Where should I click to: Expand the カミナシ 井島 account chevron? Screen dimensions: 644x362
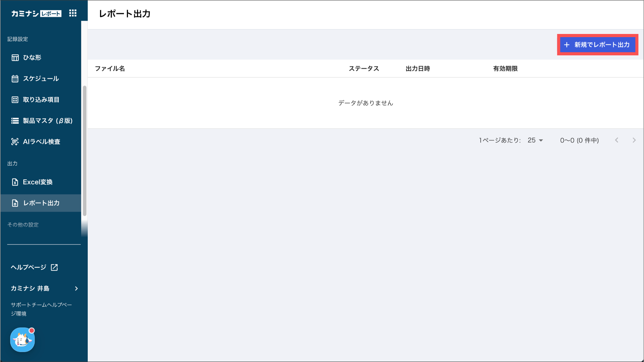76,288
